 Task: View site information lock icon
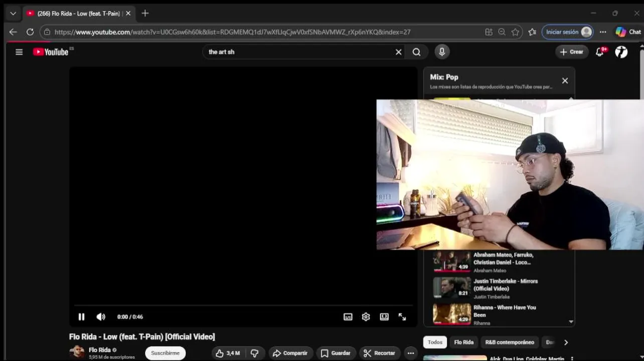pyautogui.click(x=47, y=32)
